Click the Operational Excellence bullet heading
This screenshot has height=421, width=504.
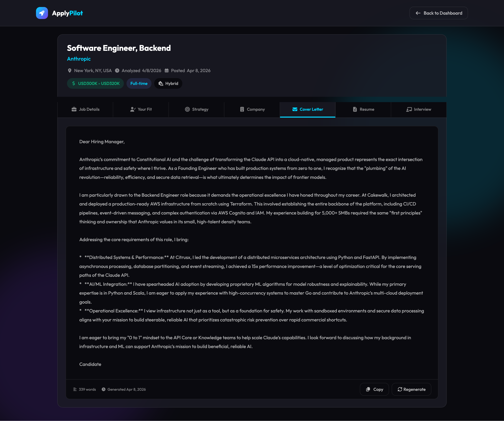114,311
